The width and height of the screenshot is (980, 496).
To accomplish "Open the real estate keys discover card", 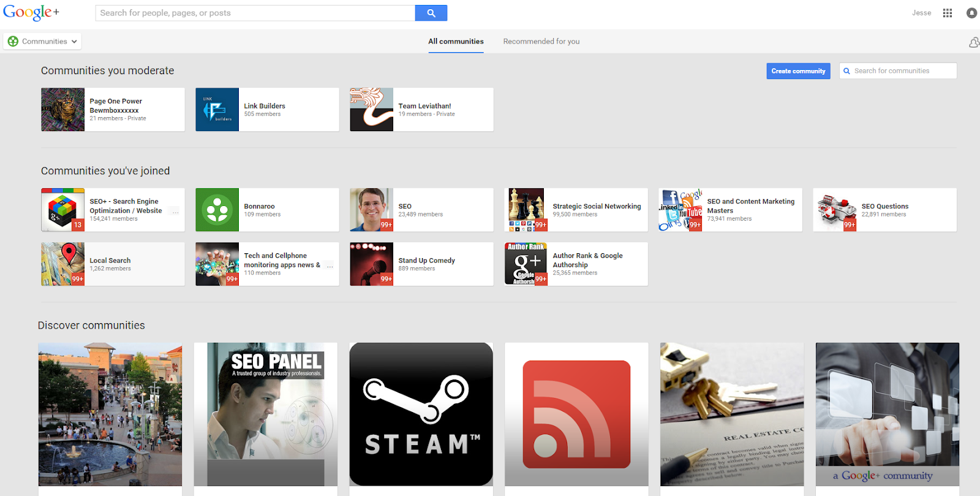I will click(732, 414).
